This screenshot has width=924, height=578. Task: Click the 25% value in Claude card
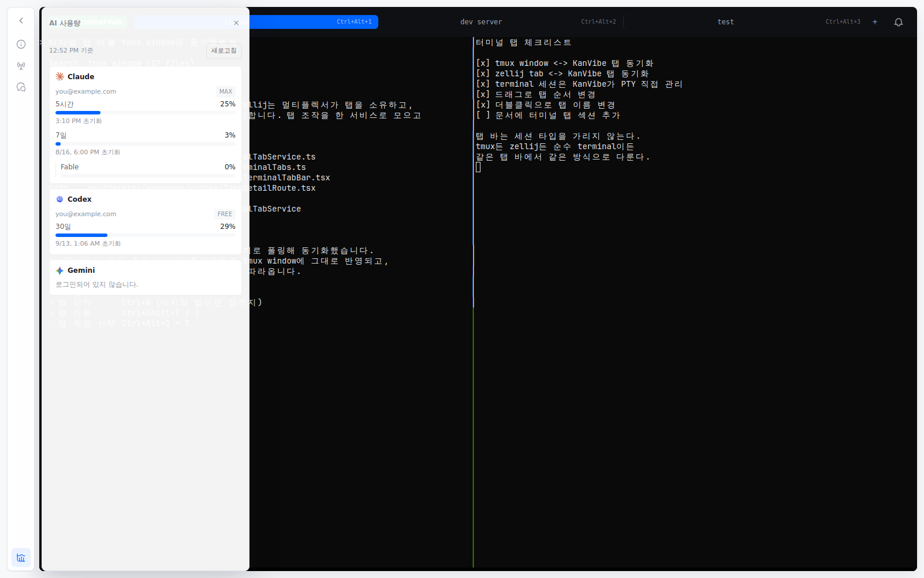228,104
